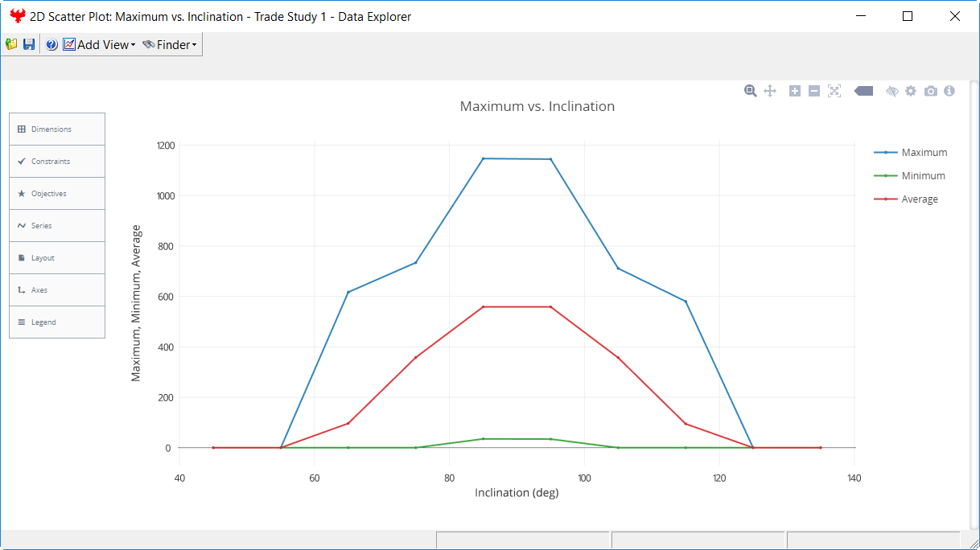The height and width of the screenshot is (550, 980).
Task: Click the blue help question mark
Action: pos(51,44)
